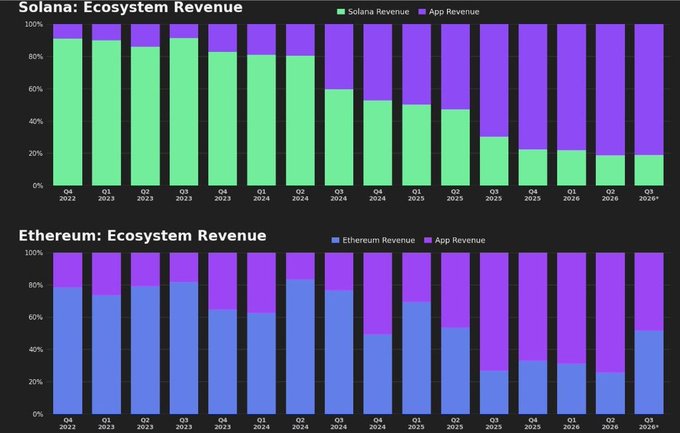Click green segment of Solana Q3 2024 bar
Image resolution: width=680 pixels, height=433 pixels.
coord(339,138)
